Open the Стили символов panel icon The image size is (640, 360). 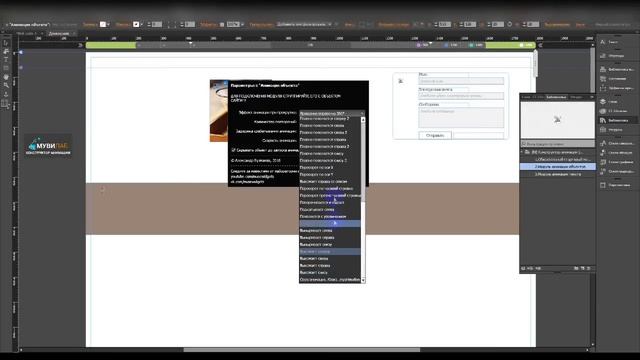click(x=603, y=143)
